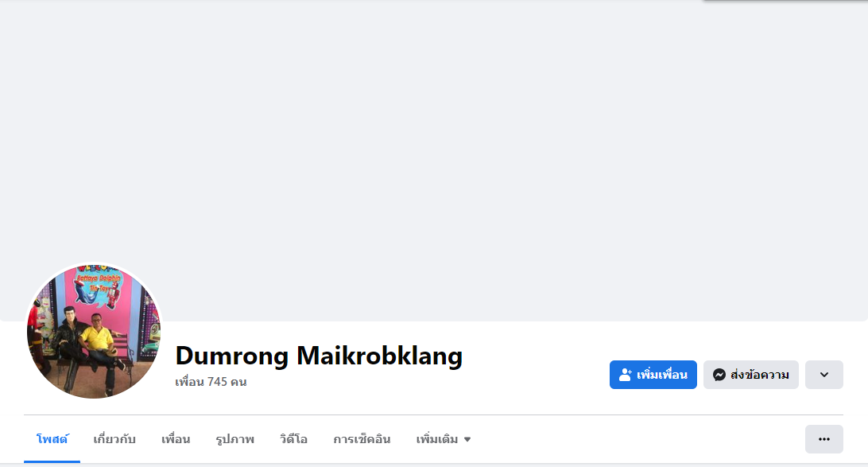This screenshot has width=868, height=467.
Task: Open the circular profile picture
Action: [94, 331]
